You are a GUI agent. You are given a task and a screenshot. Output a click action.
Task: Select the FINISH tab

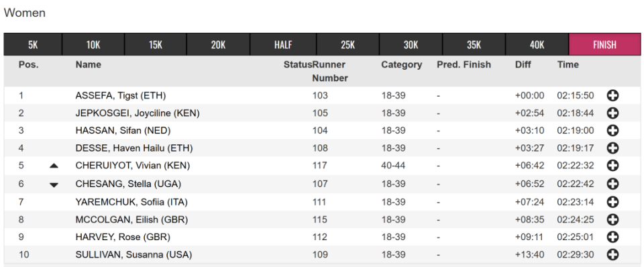click(x=604, y=44)
